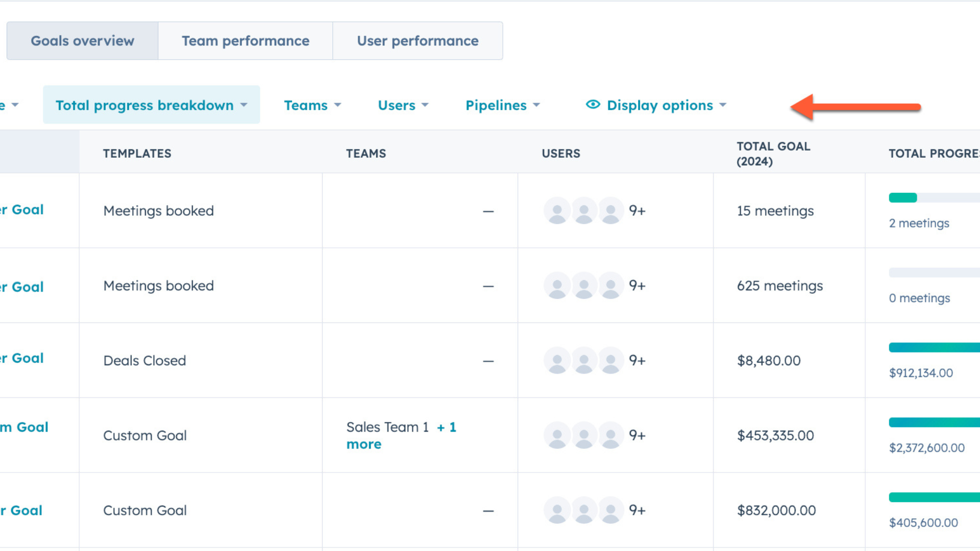Open the Total progress breakdown dropdown
980x551 pixels.
[x=151, y=105]
